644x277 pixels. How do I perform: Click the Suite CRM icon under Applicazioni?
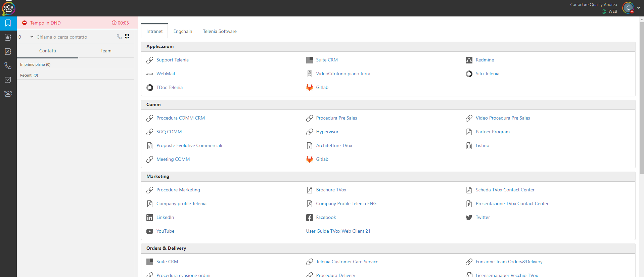pyautogui.click(x=310, y=60)
